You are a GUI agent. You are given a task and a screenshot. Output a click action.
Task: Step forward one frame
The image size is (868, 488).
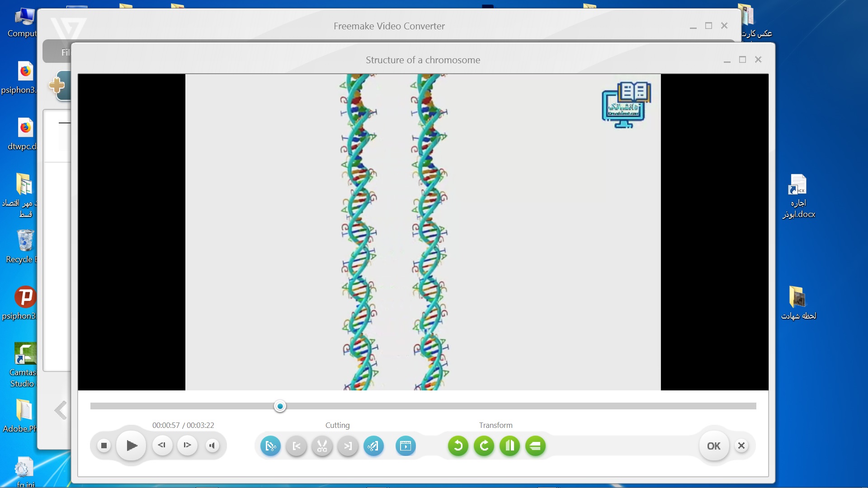[187, 446]
